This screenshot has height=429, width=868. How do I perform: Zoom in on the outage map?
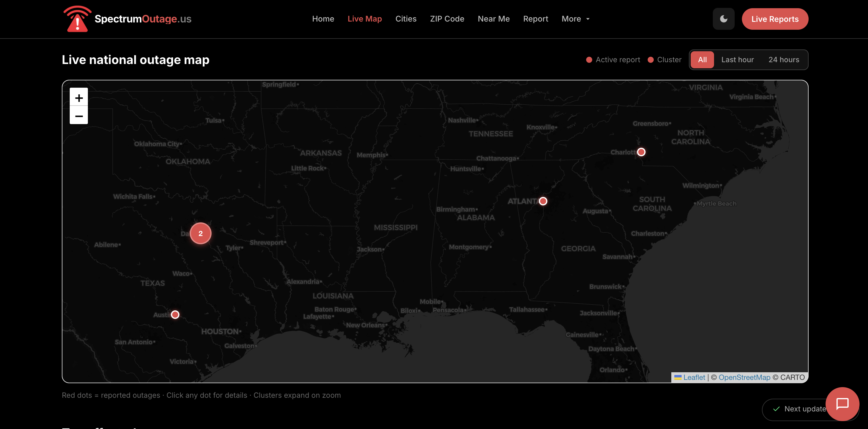tap(79, 97)
